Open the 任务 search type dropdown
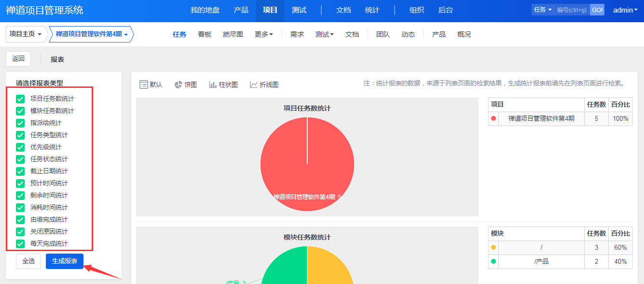 [543, 10]
